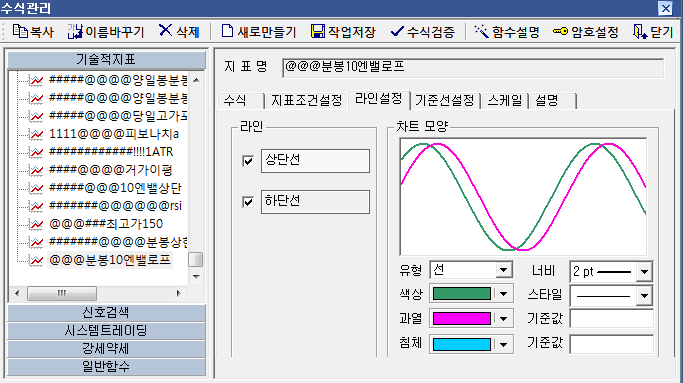
Task: Open the 스케일 tab
Action: [505, 101]
